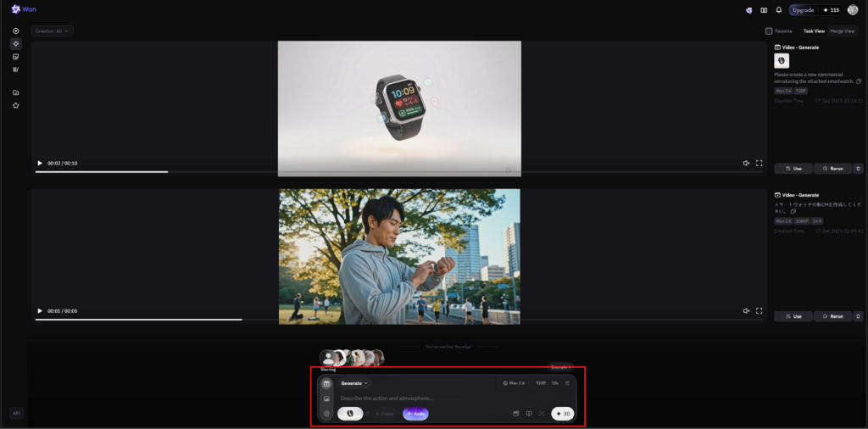This screenshot has width=868, height=429.
Task: Click the prompt enhance wand icon
Action: pyautogui.click(x=542, y=414)
